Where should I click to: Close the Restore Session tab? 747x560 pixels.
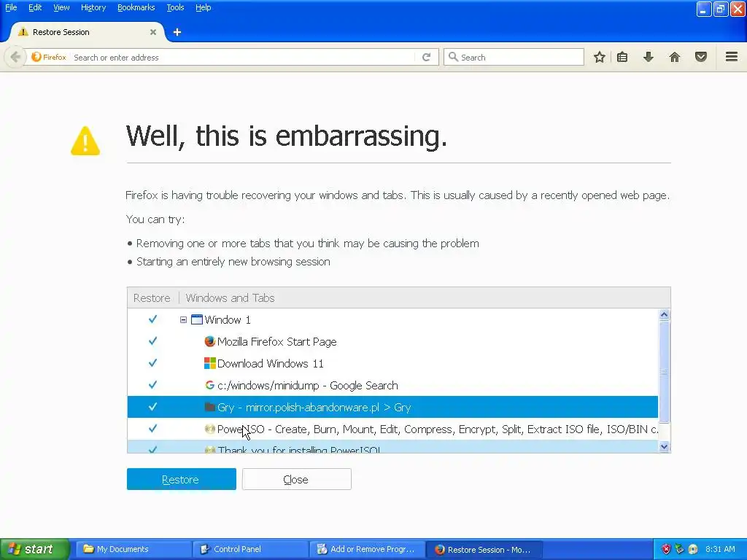(153, 32)
